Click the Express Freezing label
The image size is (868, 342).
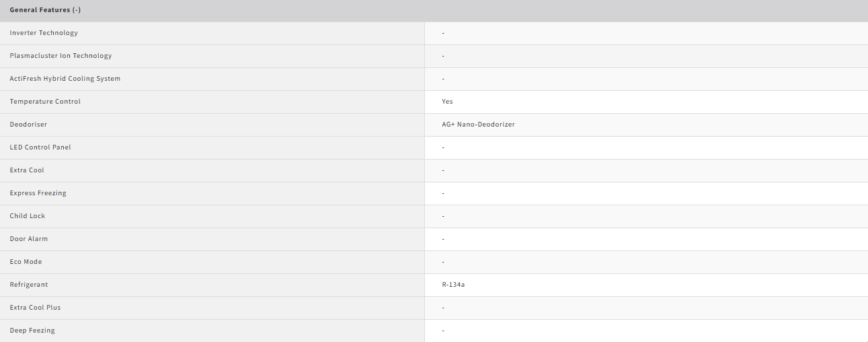[x=38, y=193]
